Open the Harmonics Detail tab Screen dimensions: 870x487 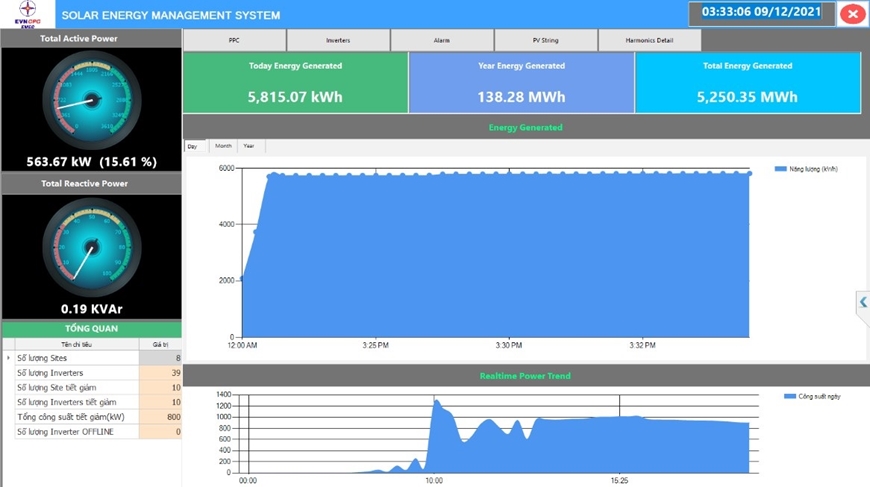pos(649,40)
